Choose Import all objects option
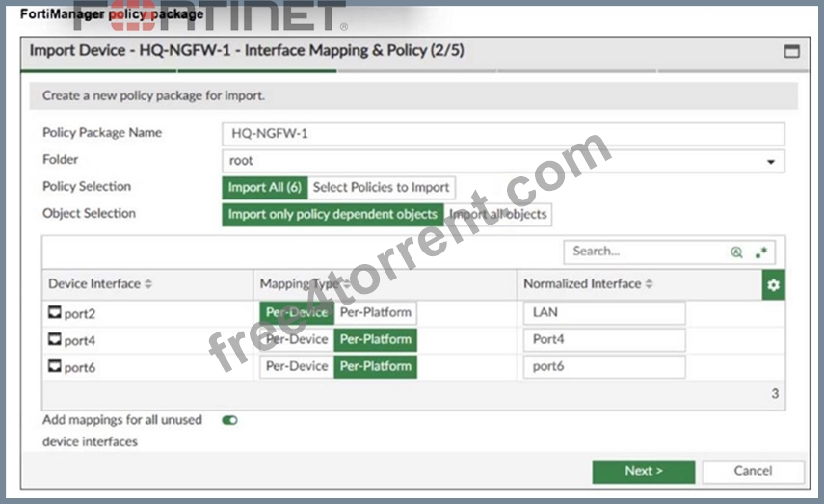This screenshot has width=824, height=504. [497, 215]
